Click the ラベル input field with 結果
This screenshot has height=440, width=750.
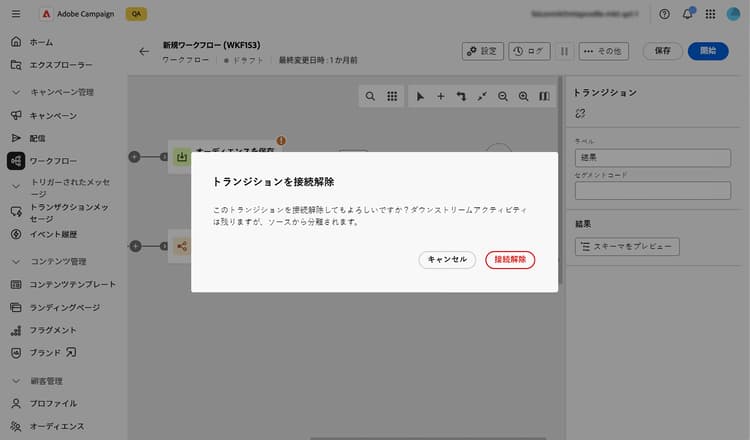click(652, 158)
